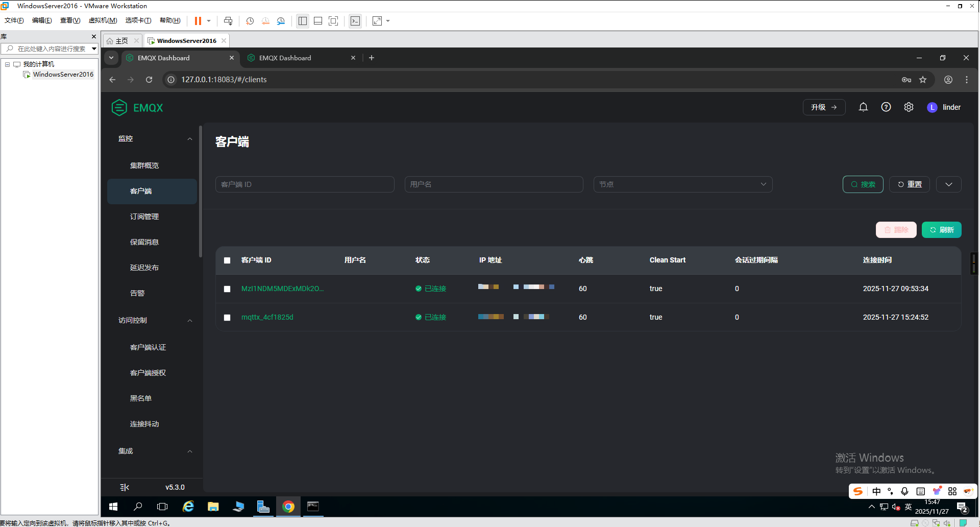Check the MzI1NDM5MDExMDk2O client row
This screenshot has height=527, width=980.
[227, 289]
